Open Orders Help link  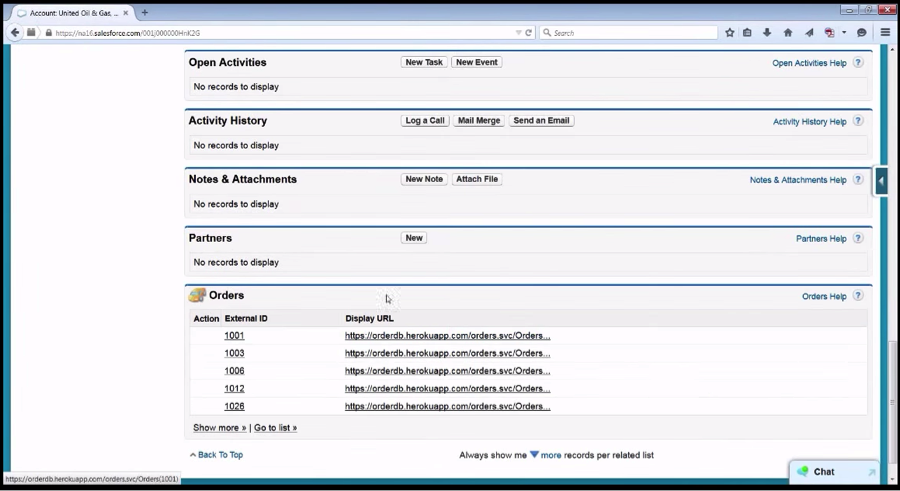[x=824, y=296]
